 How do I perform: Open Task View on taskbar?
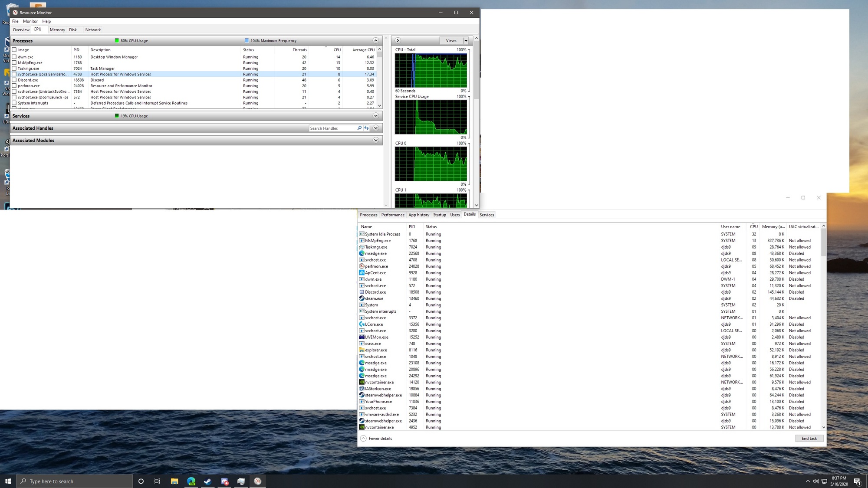pos(157,481)
